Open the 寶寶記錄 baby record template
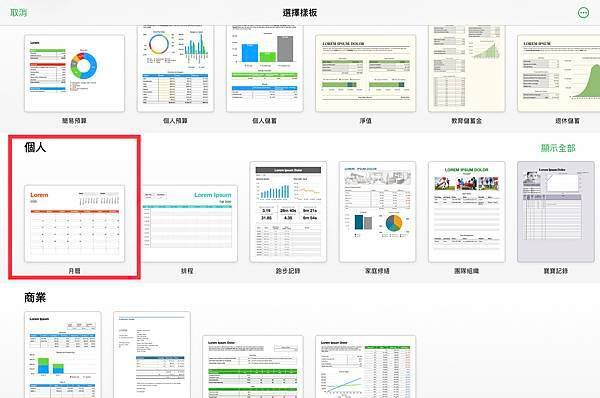This screenshot has width=600, height=398. point(556,212)
